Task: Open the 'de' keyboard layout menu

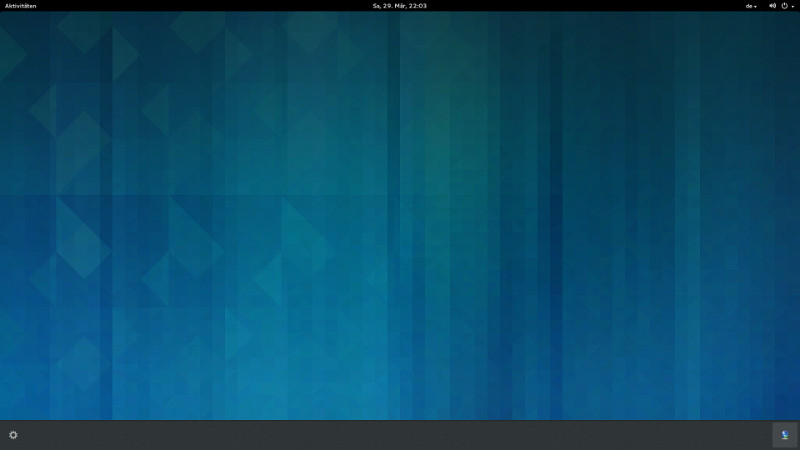Action: 751,6
